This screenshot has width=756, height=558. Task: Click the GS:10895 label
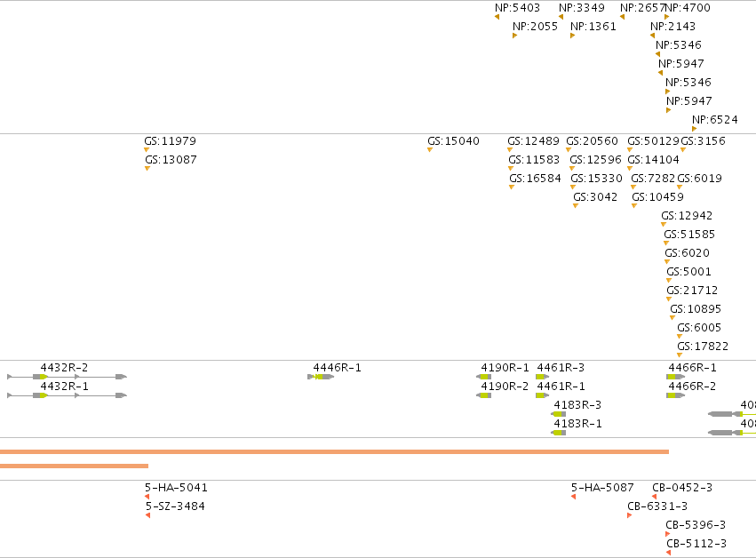(x=696, y=308)
